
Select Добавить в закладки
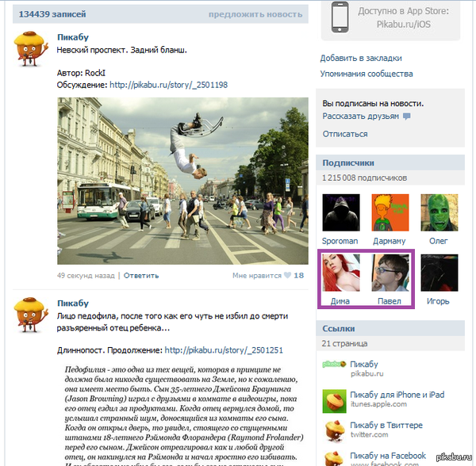361,58
